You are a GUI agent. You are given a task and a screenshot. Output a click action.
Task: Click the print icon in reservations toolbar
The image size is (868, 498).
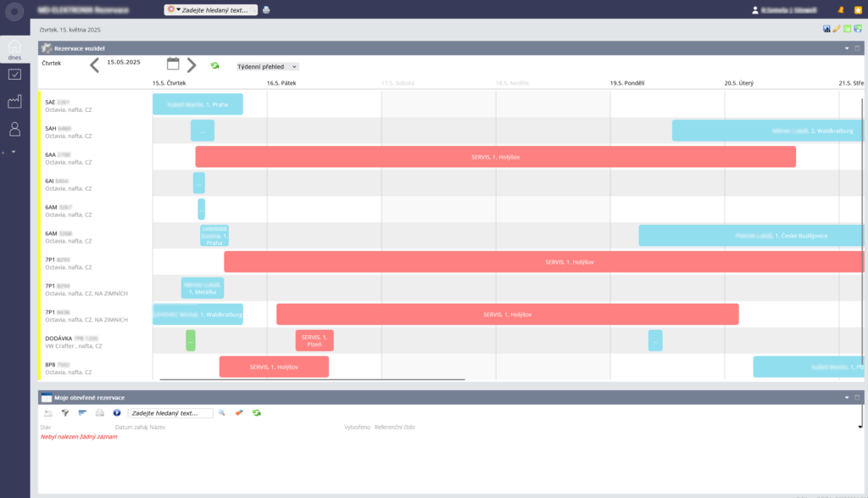point(100,413)
